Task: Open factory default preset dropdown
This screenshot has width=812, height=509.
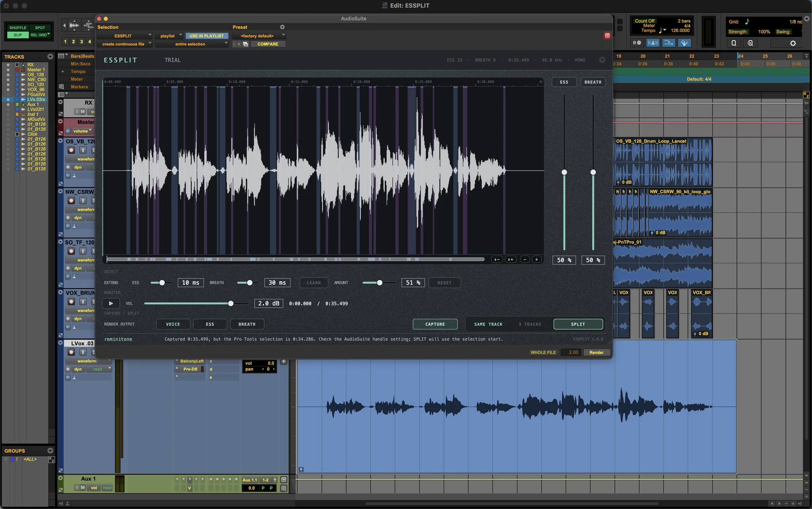Action: tap(259, 36)
